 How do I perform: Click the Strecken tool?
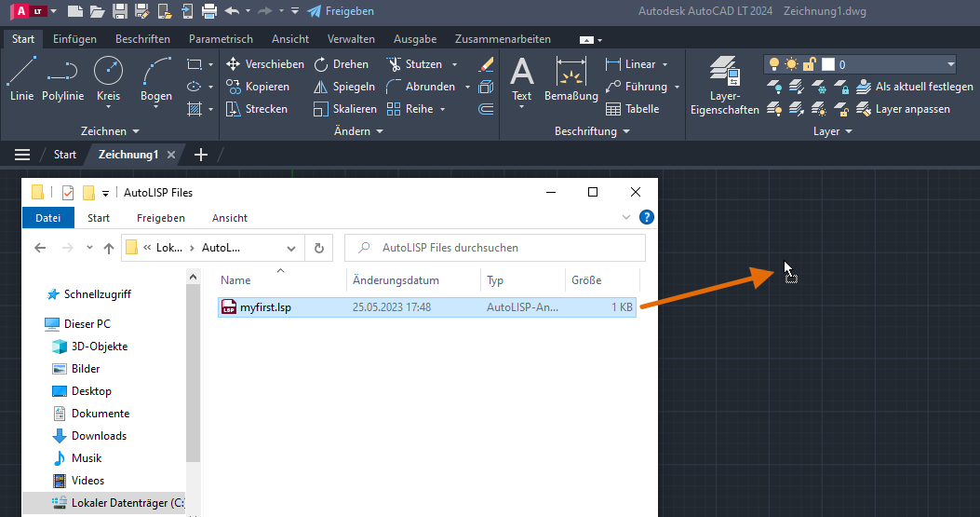(257, 109)
